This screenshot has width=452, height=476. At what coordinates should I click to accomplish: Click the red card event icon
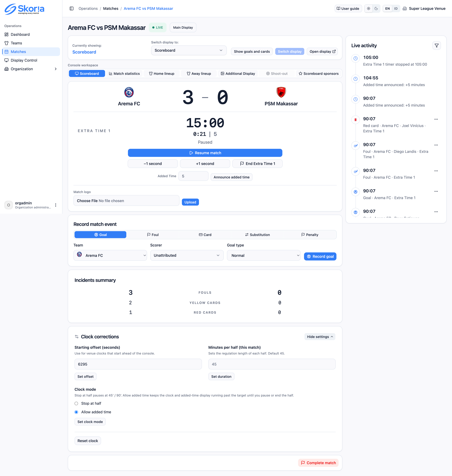click(355, 120)
